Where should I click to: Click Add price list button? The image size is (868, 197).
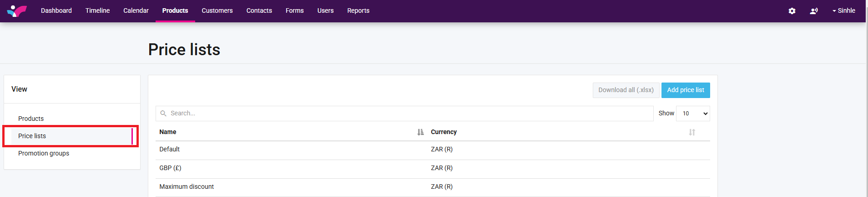click(x=685, y=90)
